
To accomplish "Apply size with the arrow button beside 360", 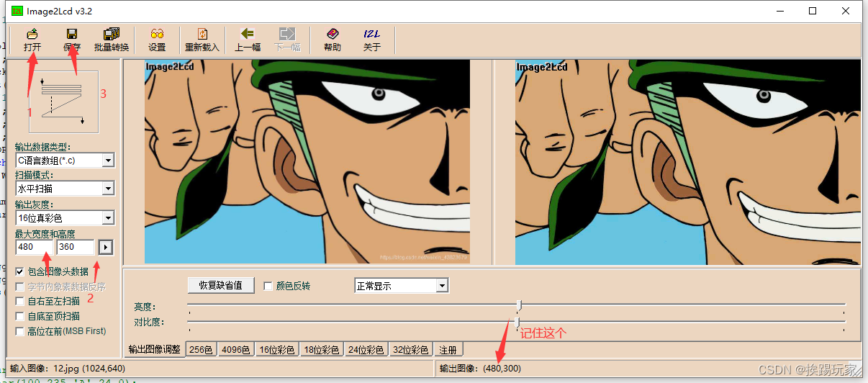I will [106, 247].
